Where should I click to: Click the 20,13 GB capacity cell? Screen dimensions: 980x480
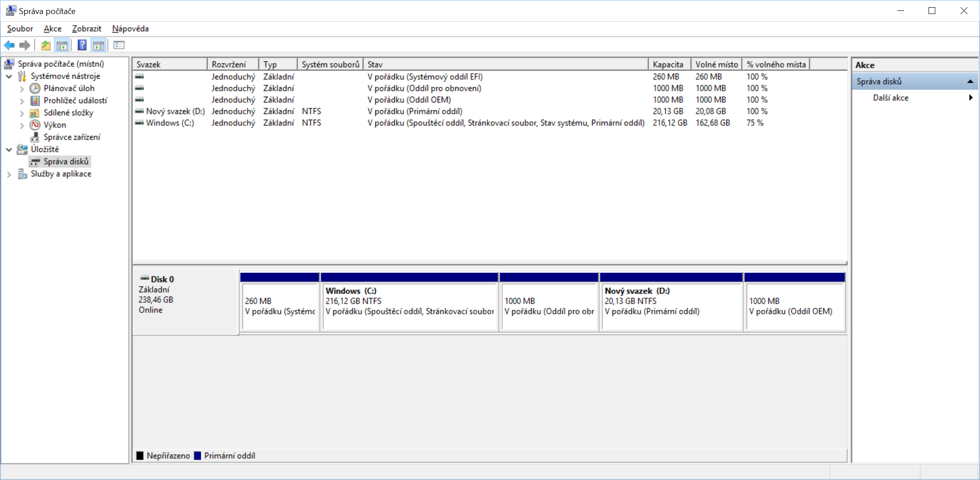(x=668, y=111)
